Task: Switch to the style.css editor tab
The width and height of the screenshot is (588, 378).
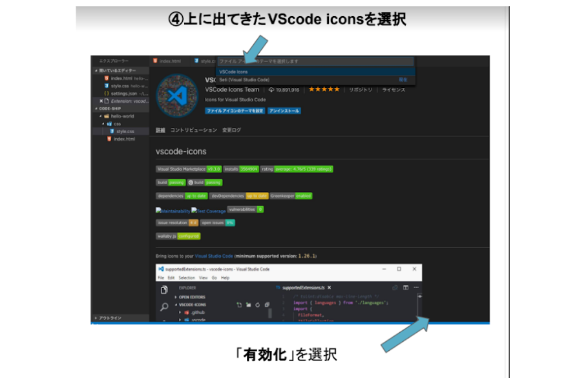Action: pyautogui.click(x=204, y=61)
